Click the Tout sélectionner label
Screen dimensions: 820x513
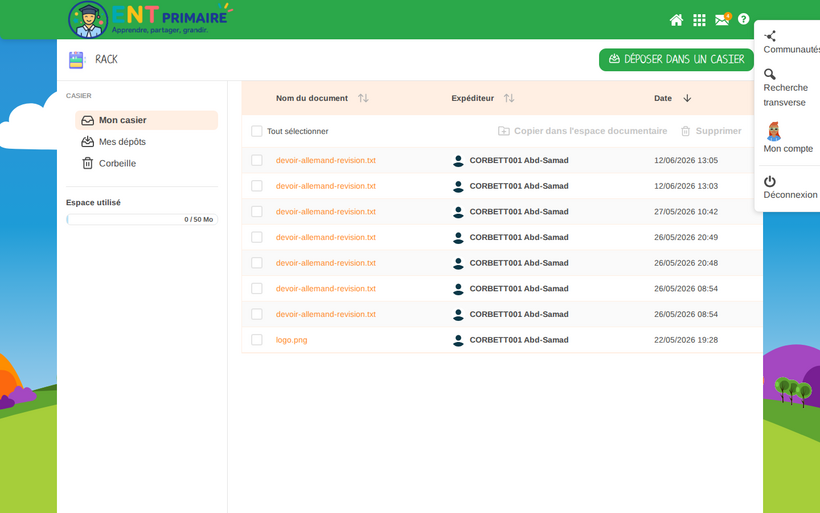coord(298,131)
